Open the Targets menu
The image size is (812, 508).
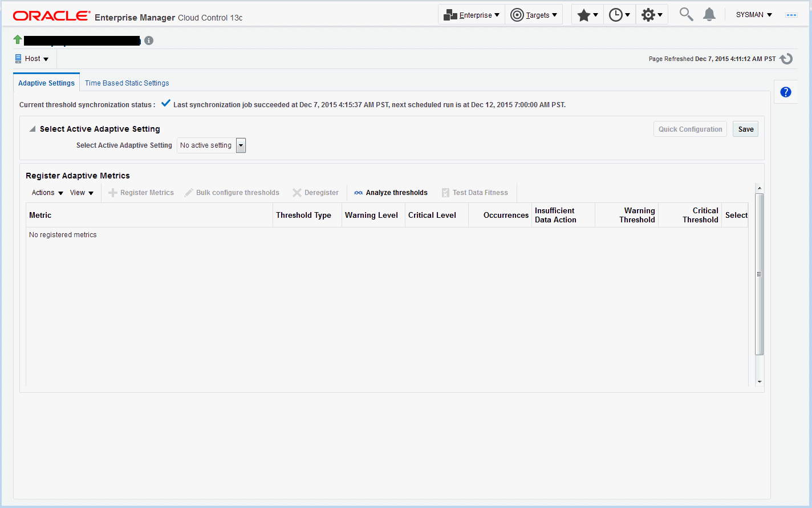click(x=534, y=15)
